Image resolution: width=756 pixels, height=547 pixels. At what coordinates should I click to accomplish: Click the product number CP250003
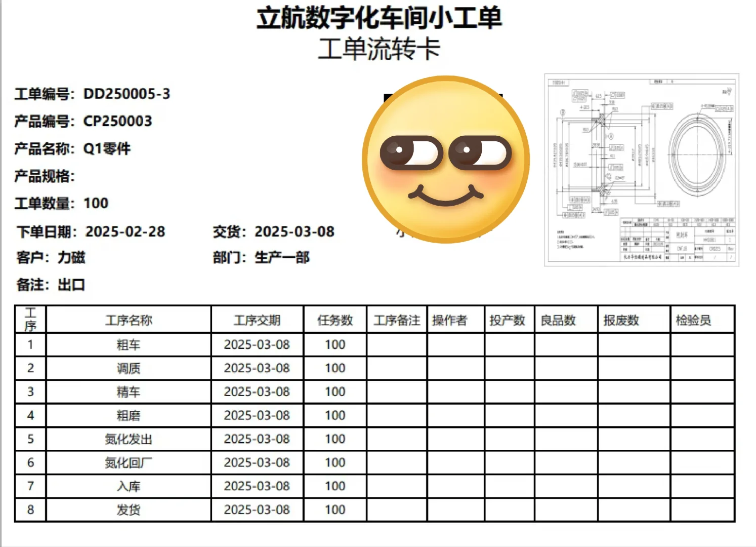pyautogui.click(x=118, y=122)
